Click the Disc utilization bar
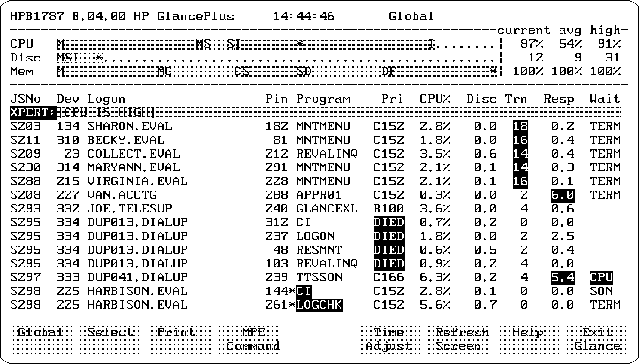This screenshot has height=364, width=639. pyautogui.click(x=276, y=58)
